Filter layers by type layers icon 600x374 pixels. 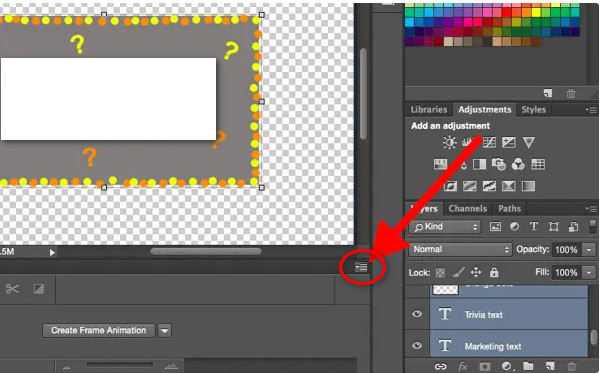pos(534,227)
